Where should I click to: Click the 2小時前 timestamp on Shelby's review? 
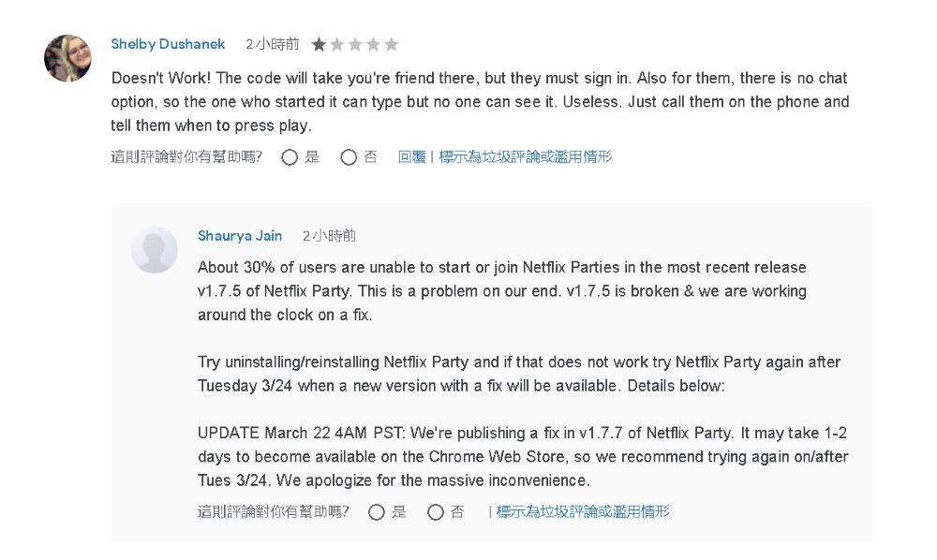point(273,44)
